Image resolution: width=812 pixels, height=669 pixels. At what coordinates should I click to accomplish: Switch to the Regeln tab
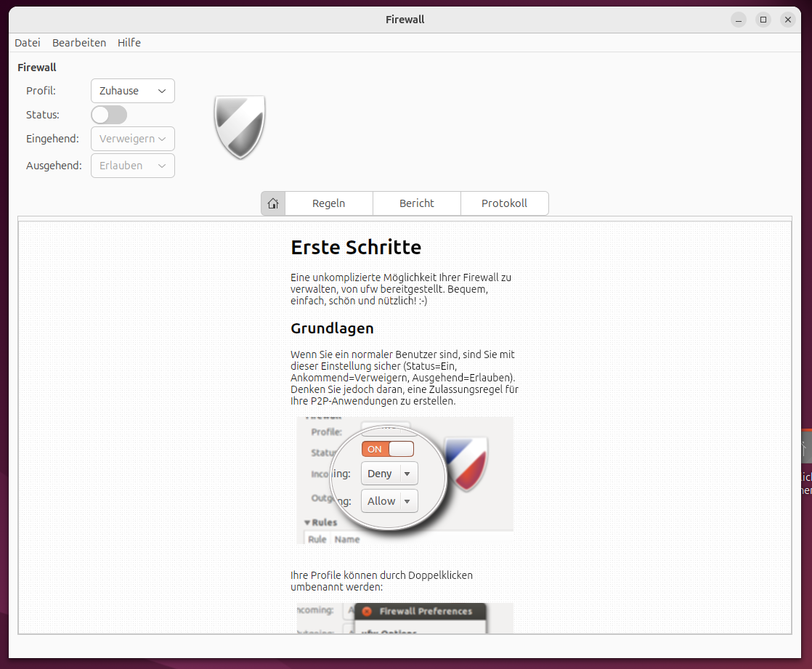(x=328, y=203)
